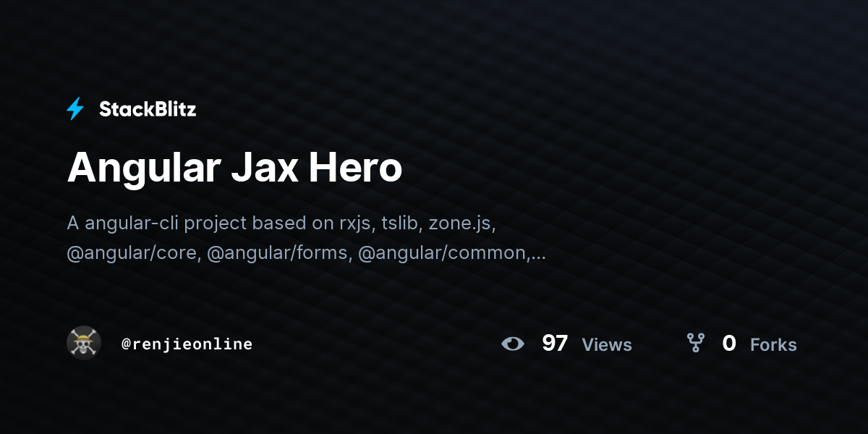
Task: Click @angular/forms in the description
Action: (x=279, y=253)
